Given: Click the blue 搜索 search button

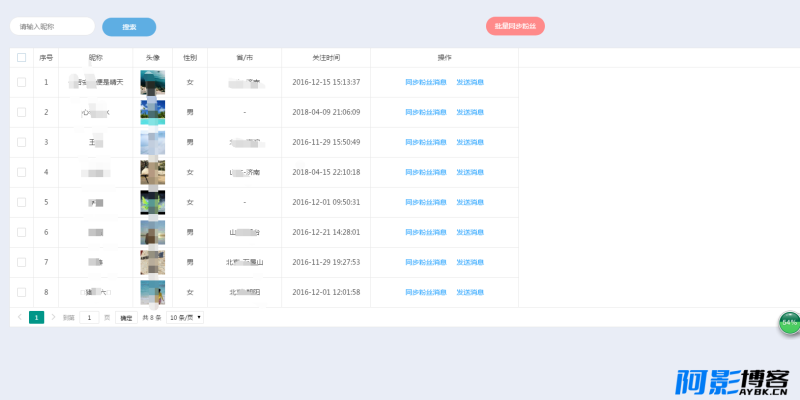Looking at the screenshot, I should 129,27.
